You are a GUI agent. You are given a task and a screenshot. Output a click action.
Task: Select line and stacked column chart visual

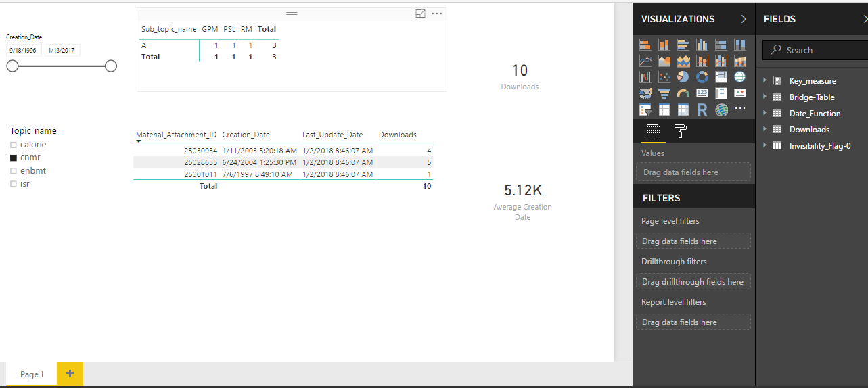(x=702, y=61)
